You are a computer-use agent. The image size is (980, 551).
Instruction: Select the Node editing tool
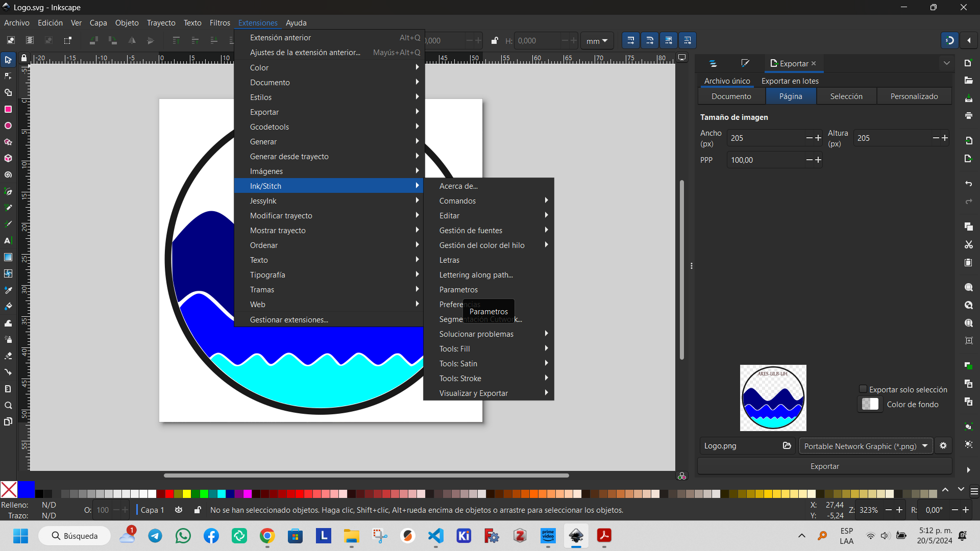8,77
